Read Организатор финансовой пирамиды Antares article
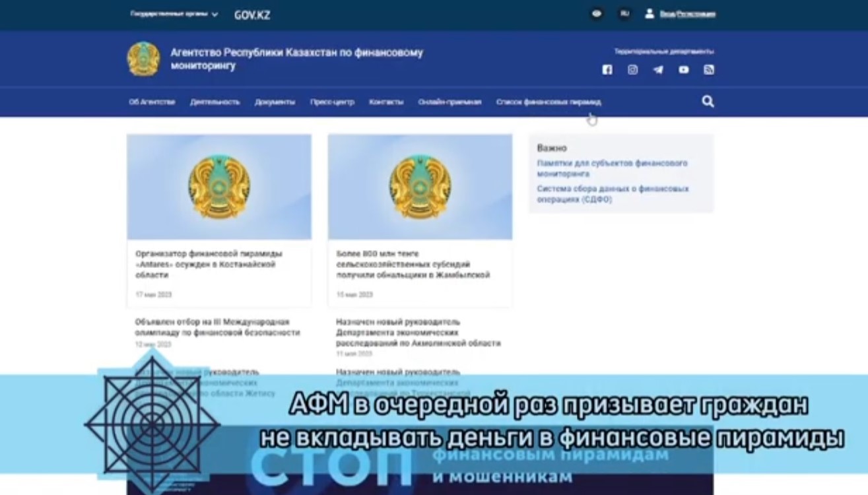The width and height of the screenshot is (868, 495). tap(209, 264)
